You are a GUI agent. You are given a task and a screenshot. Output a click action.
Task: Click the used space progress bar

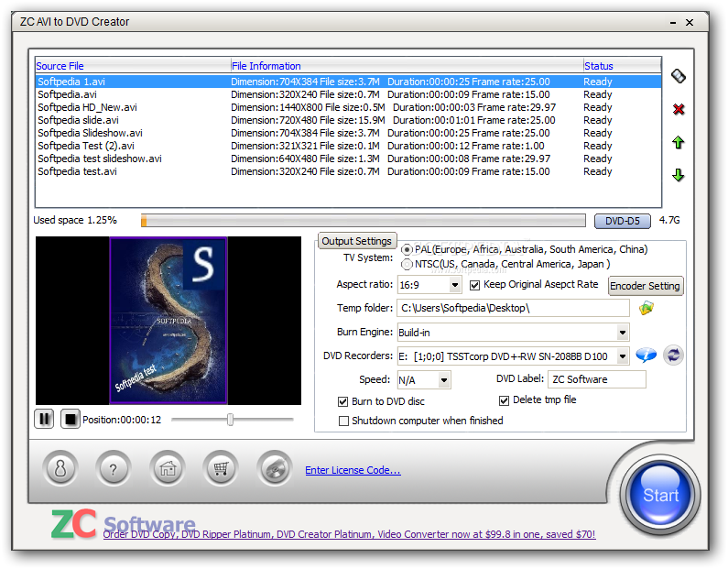363,221
